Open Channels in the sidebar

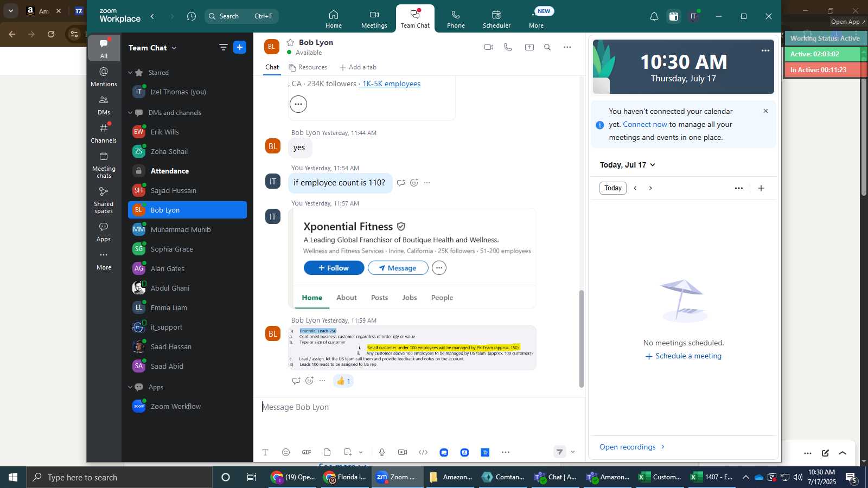tap(104, 133)
